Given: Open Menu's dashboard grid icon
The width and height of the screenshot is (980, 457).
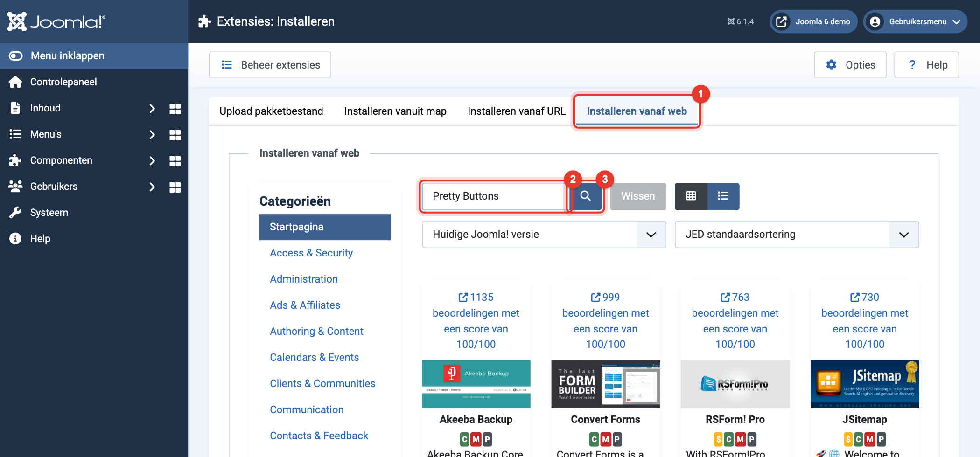Looking at the screenshot, I should 175,135.
